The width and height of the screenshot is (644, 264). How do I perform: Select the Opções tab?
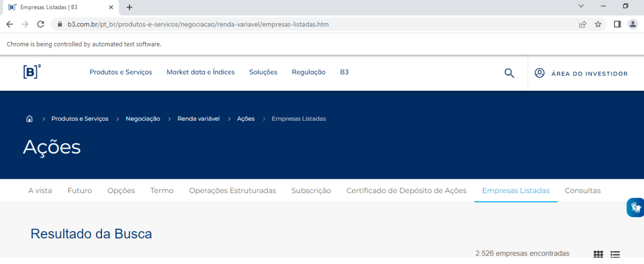pos(121,190)
